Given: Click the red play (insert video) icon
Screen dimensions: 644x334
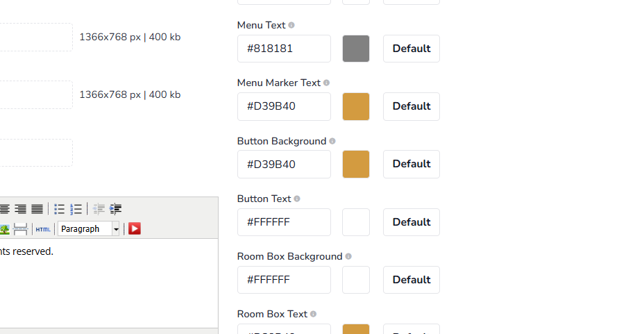Looking at the screenshot, I should (x=135, y=228).
